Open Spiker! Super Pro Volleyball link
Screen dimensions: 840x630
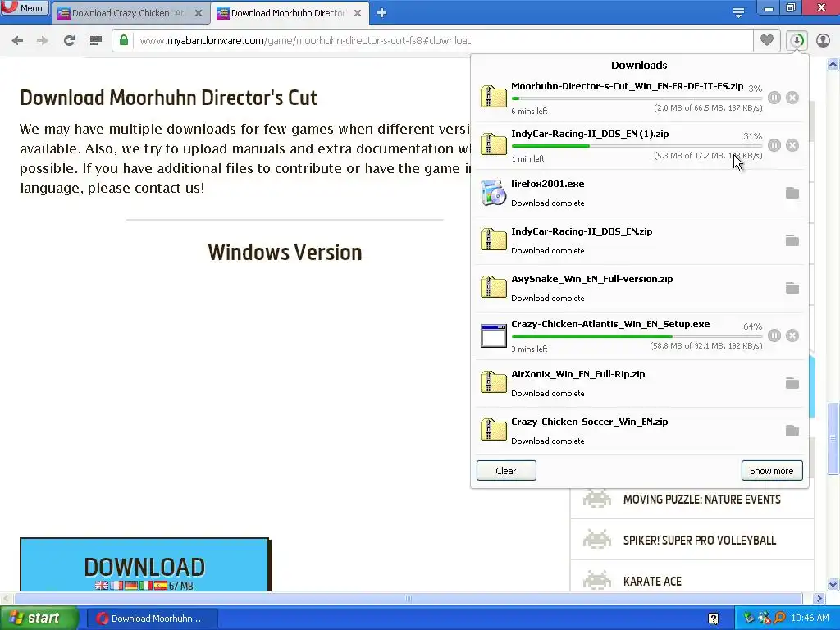[x=700, y=540]
